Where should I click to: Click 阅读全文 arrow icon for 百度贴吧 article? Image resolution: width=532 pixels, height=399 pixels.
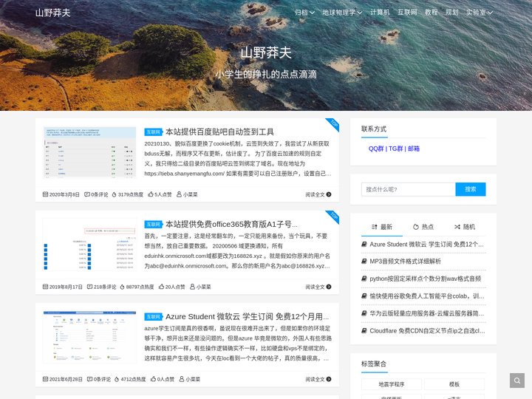pyautogui.click(x=328, y=194)
